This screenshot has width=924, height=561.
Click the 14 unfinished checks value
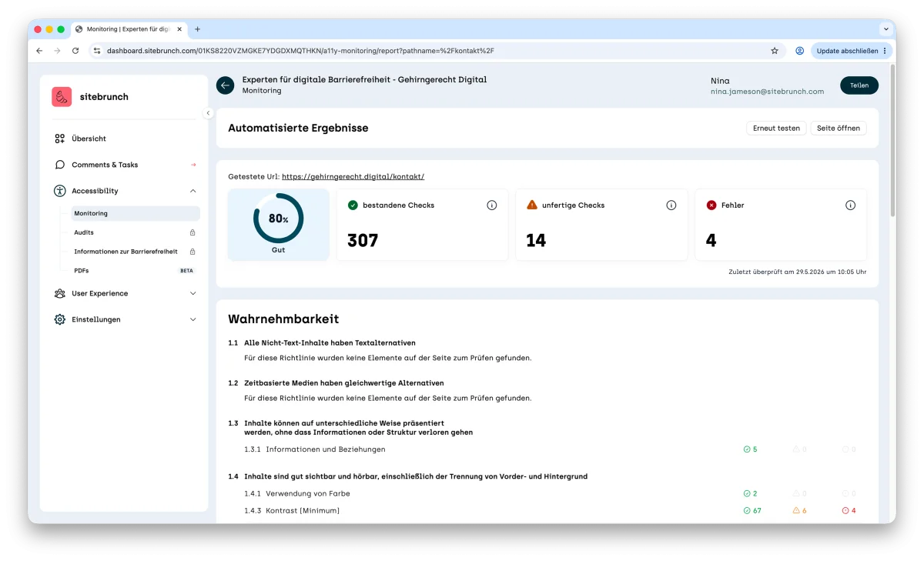click(536, 241)
